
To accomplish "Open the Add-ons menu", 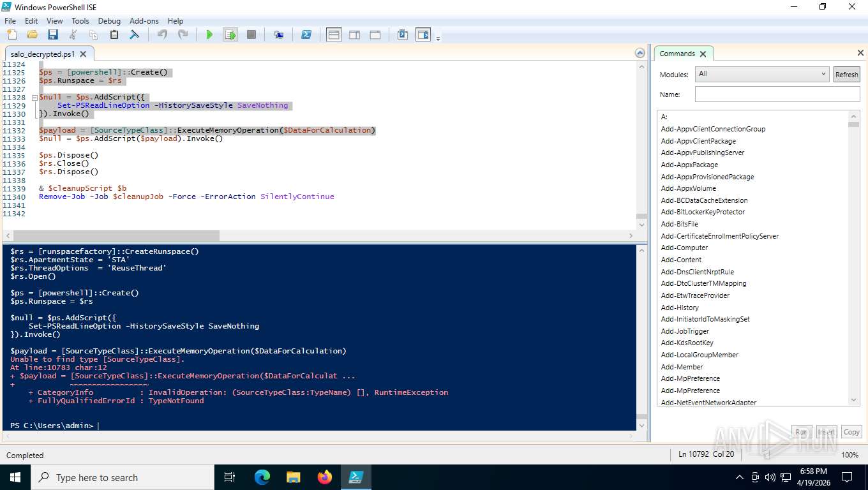I will 144,20.
